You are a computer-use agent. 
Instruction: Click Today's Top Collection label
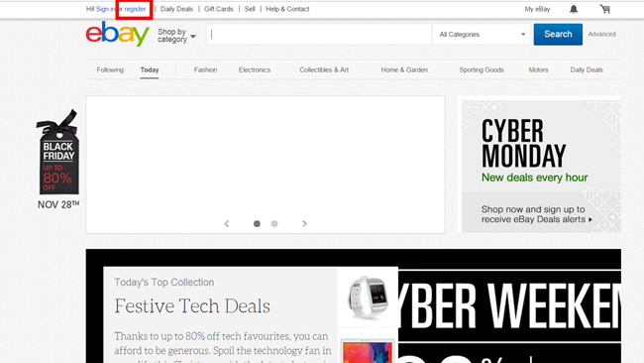[164, 283]
